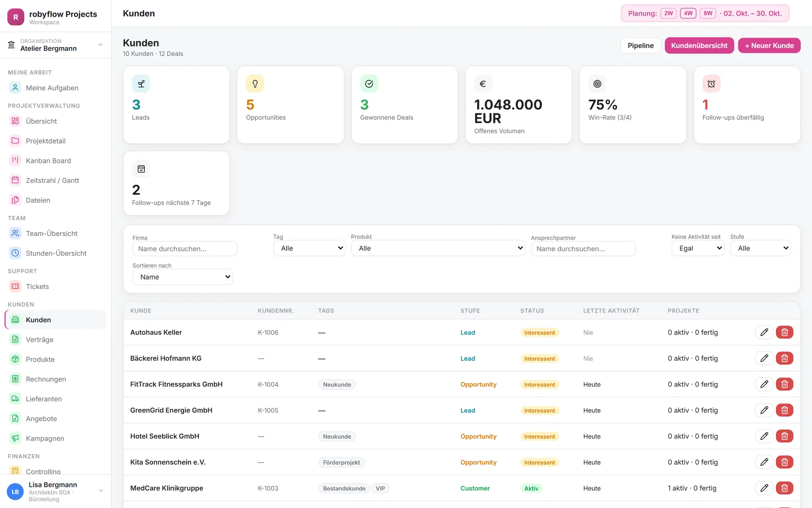Open edit for Hotel Seeblick GmbH
Screen dimensions: 812x508
[x=764, y=436]
